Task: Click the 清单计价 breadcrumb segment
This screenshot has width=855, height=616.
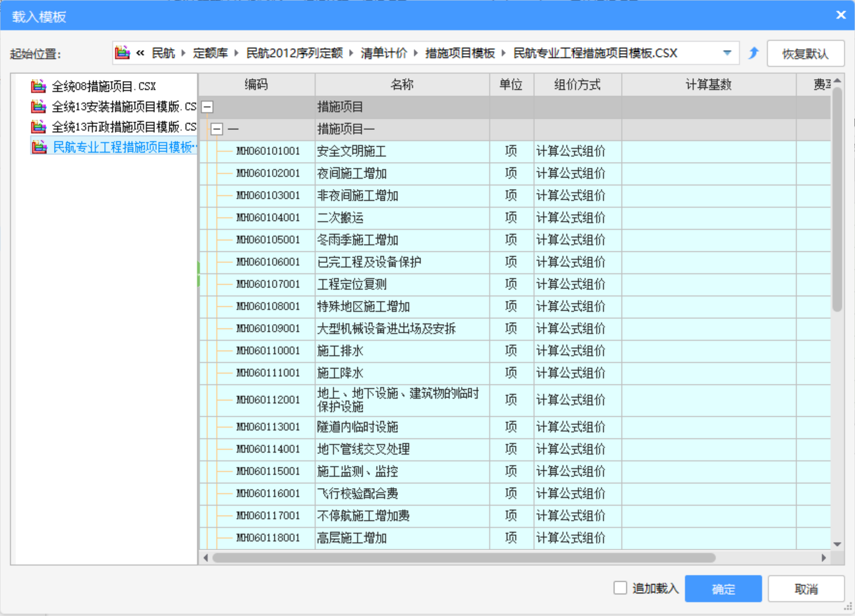Action: click(x=384, y=53)
